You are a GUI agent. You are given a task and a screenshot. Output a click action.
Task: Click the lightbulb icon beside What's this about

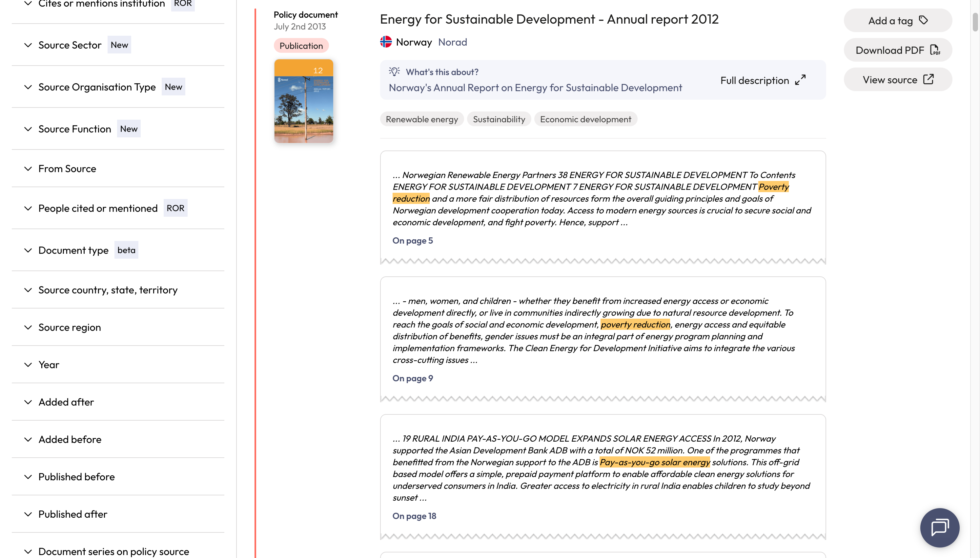(x=394, y=72)
